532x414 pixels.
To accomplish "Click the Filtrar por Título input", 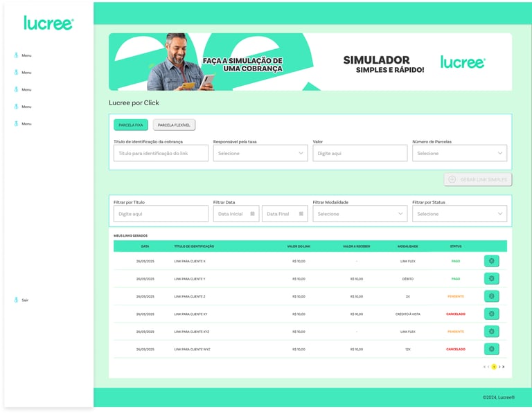I will [x=161, y=214].
